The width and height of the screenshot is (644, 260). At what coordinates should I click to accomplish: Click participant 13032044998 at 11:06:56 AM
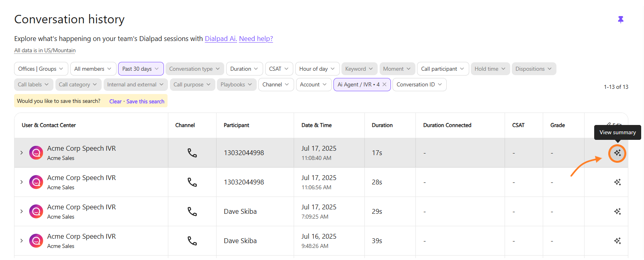point(244,182)
